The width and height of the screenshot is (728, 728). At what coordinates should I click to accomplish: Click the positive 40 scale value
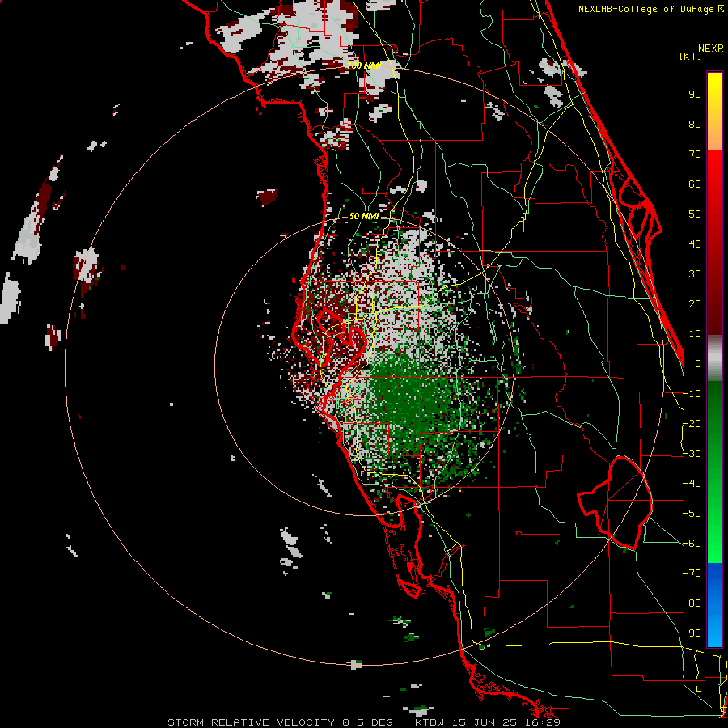click(695, 244)
